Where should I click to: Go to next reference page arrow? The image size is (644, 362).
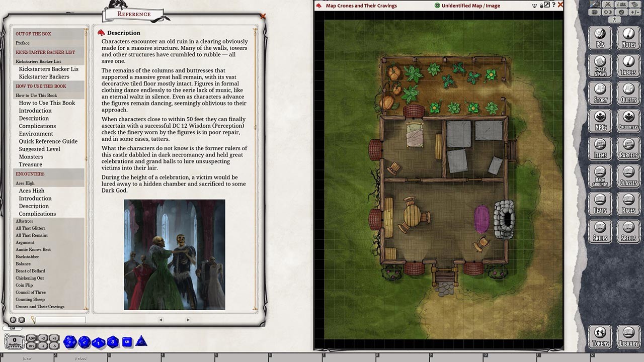point(188,320)
